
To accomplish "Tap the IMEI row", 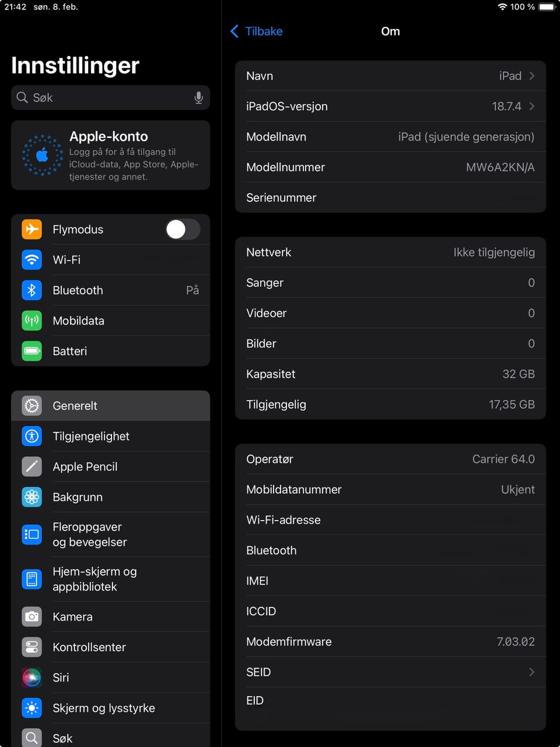I will pos(390,580).
